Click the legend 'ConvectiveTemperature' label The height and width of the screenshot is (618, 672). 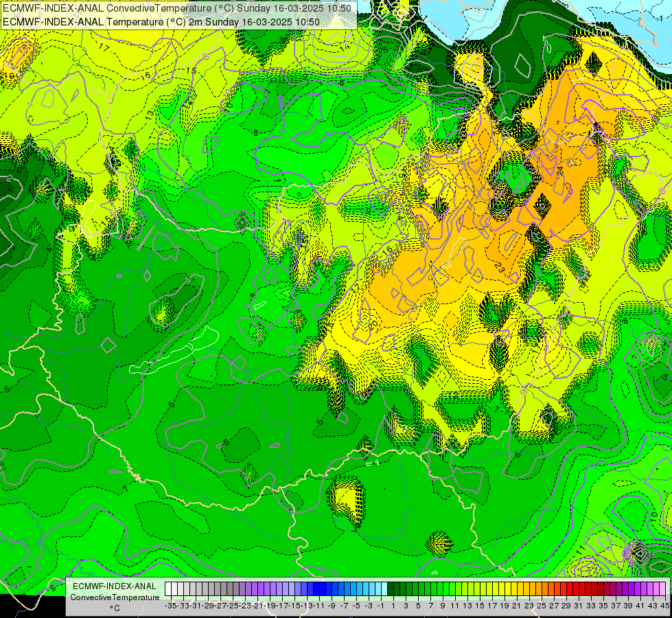click(115, 597)
